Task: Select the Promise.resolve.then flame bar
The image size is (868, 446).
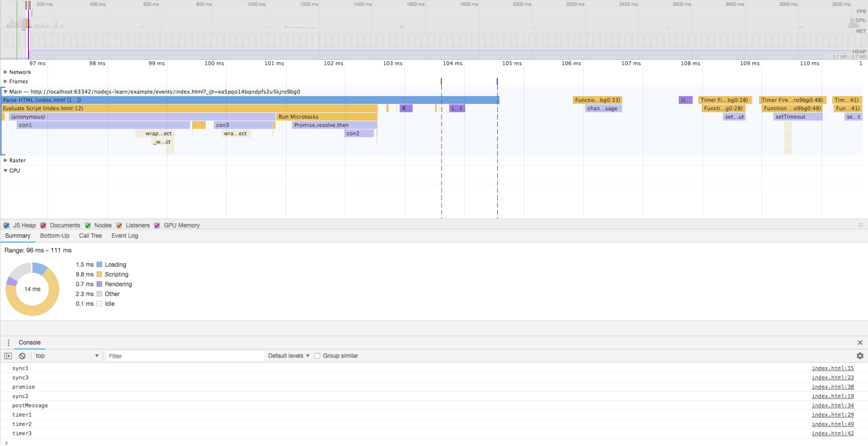Action: pyautogui.click(x=334, y=125)
